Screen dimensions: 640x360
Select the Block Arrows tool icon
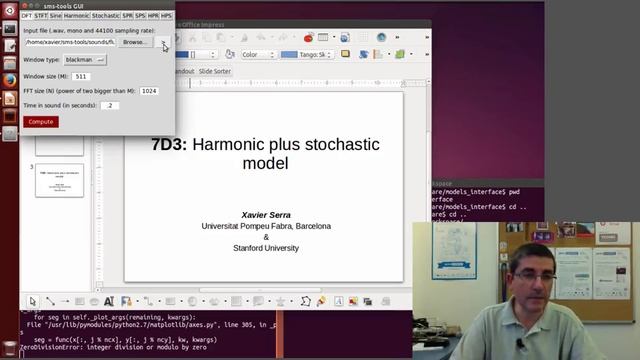coord(214,302)
